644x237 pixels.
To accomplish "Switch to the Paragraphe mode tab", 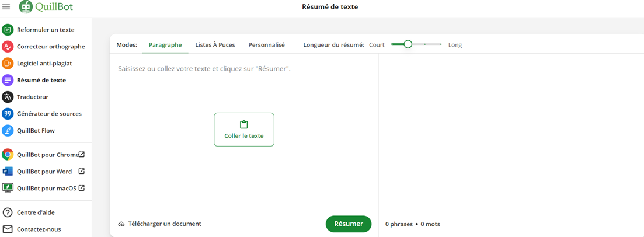I will pyautogui.click(x=165, y=45).
